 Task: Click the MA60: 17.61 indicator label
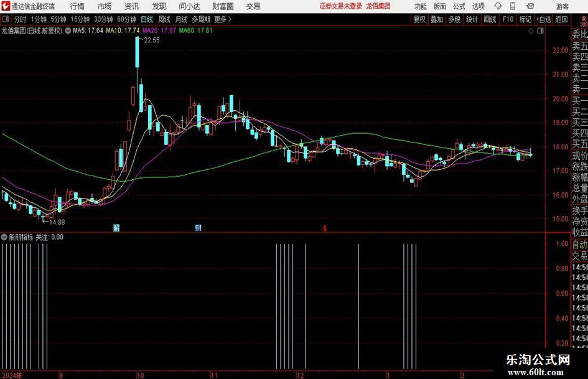click(195, 30)
